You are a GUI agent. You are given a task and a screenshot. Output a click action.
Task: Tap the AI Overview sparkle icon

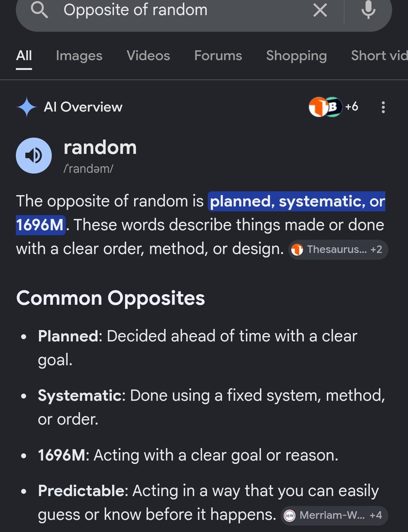(27, 107)
